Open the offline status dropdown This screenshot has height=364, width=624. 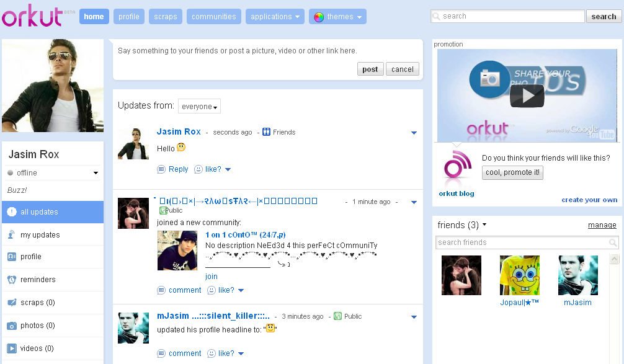click(x=96, y=173)
